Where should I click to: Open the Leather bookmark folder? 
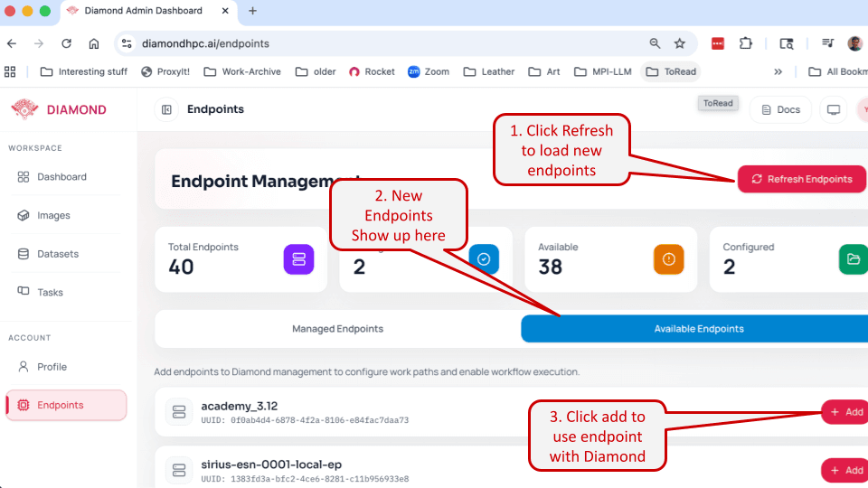click(489, 71)
